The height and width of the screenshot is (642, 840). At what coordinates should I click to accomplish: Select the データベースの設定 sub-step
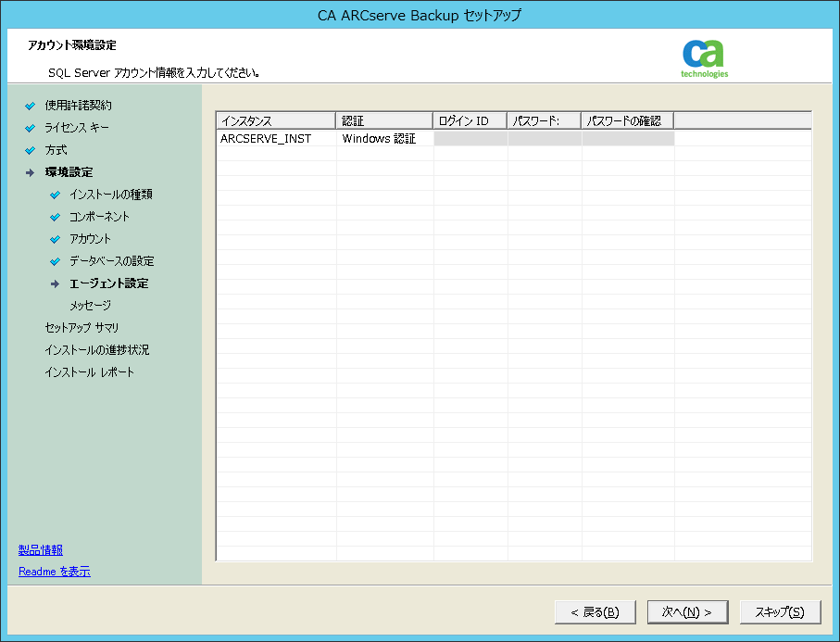112,261
